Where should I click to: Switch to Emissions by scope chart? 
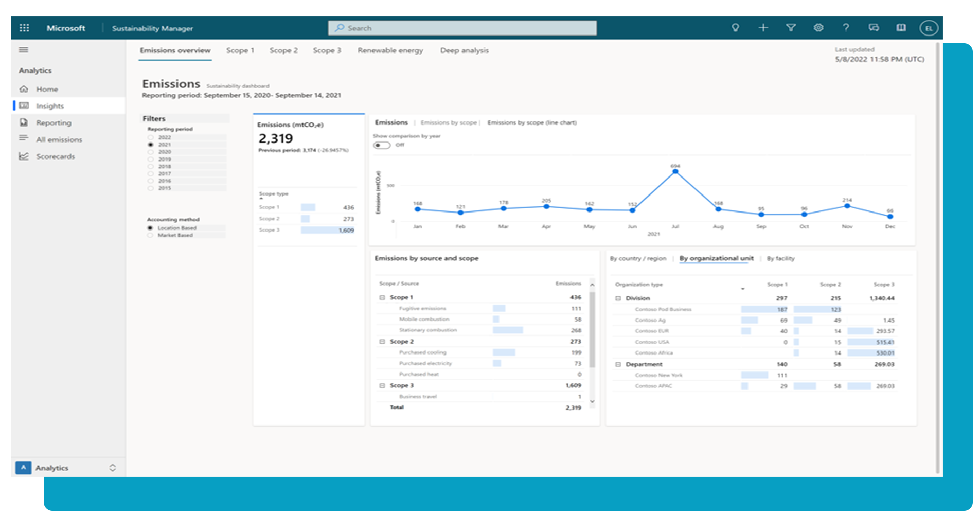449,122
